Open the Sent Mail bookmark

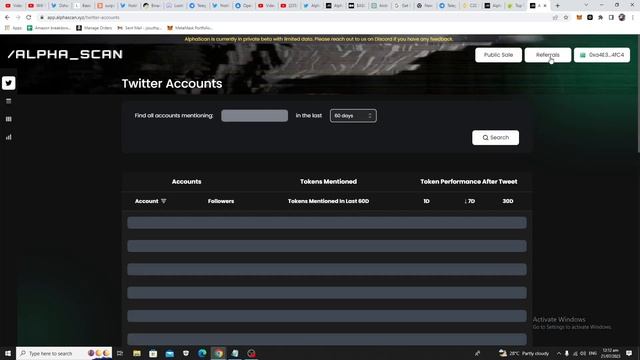pos(139,28)
